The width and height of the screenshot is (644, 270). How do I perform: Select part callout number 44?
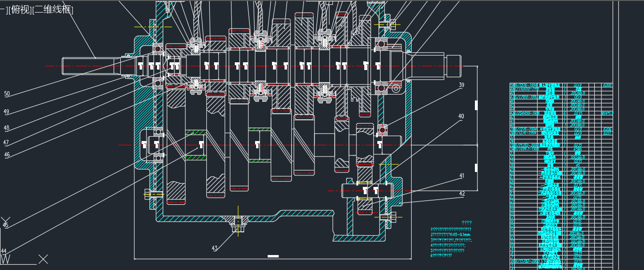[4, 251]
